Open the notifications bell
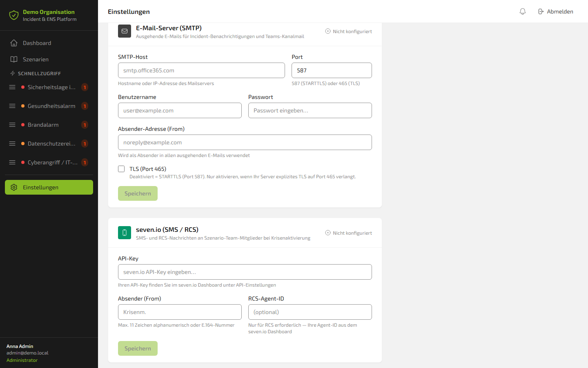Viewport: 588px width, 368px height. [523, 11]
